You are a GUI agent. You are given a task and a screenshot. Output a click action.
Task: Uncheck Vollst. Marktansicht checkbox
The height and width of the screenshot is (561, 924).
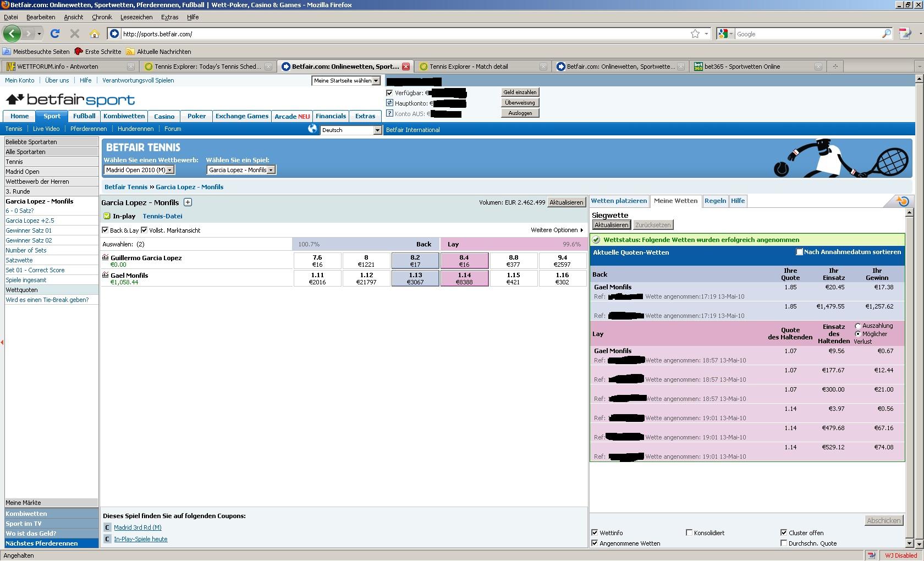coord(144,230)
